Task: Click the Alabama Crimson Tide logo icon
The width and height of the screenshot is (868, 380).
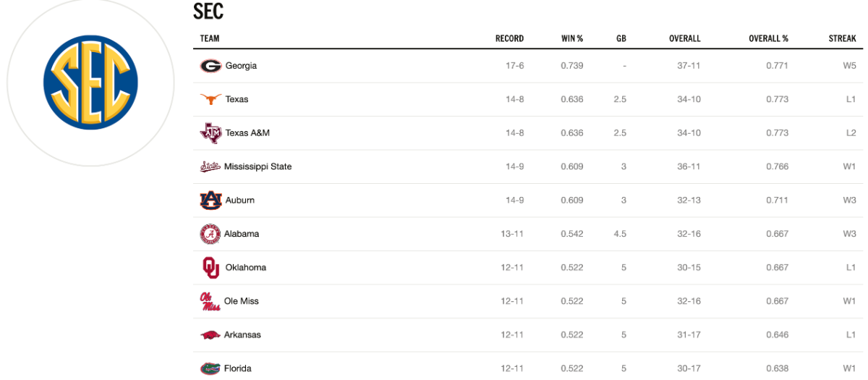Action: coord(210,234)
